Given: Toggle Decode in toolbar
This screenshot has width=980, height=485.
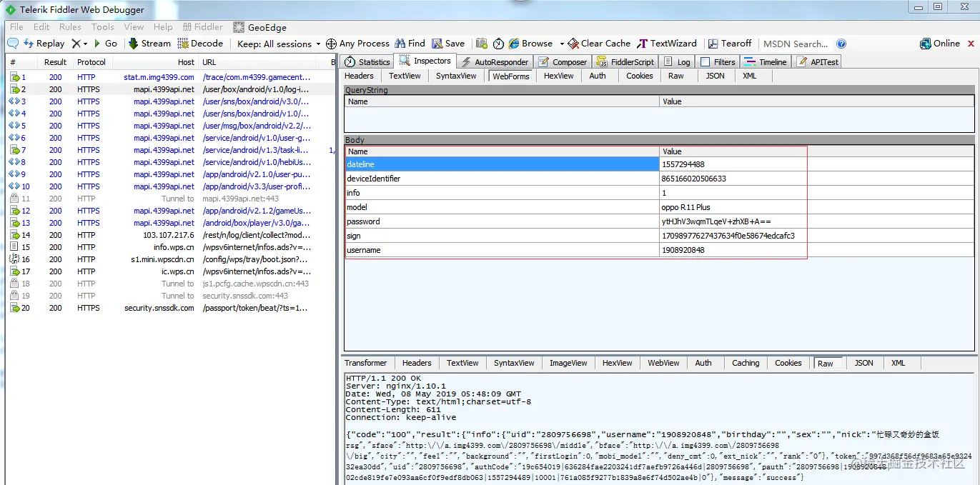Looking at the screenshot, I should [x=200, y=44].
